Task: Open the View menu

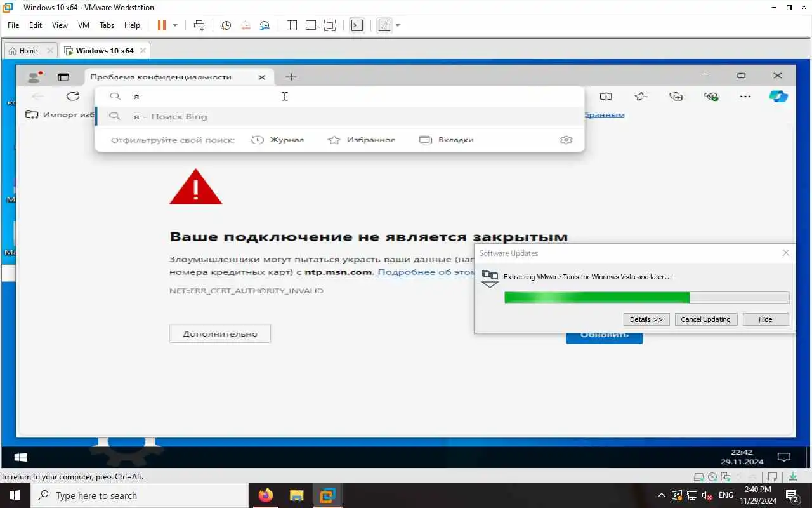Action: click(60, 25)
